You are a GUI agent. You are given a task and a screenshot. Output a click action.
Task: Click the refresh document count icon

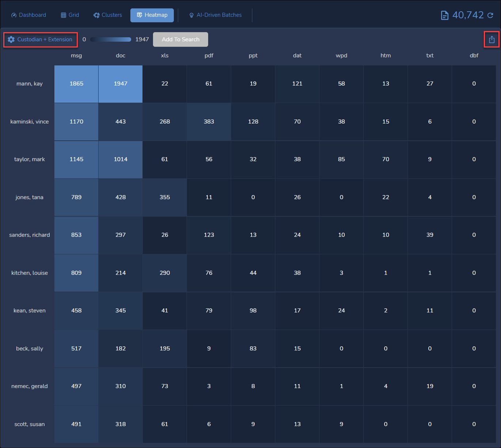(490, 15)
